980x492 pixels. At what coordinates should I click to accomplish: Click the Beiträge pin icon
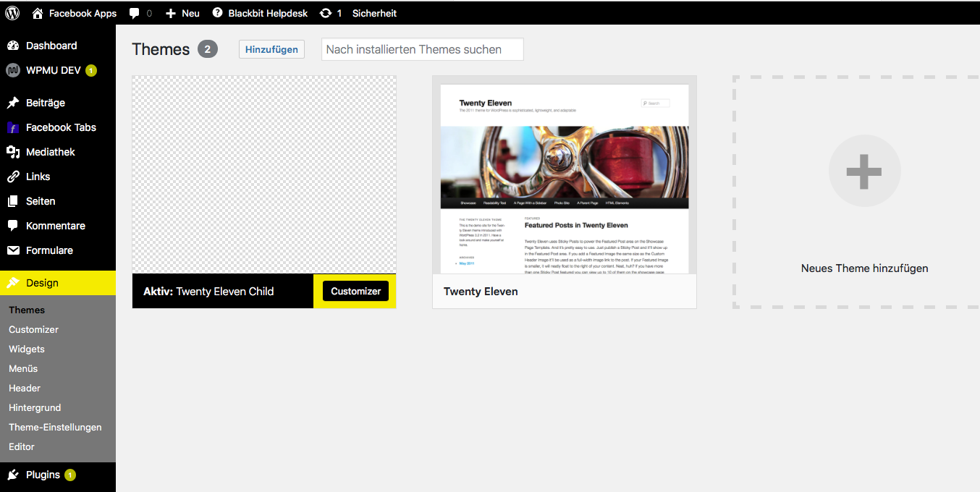(13, 103)
